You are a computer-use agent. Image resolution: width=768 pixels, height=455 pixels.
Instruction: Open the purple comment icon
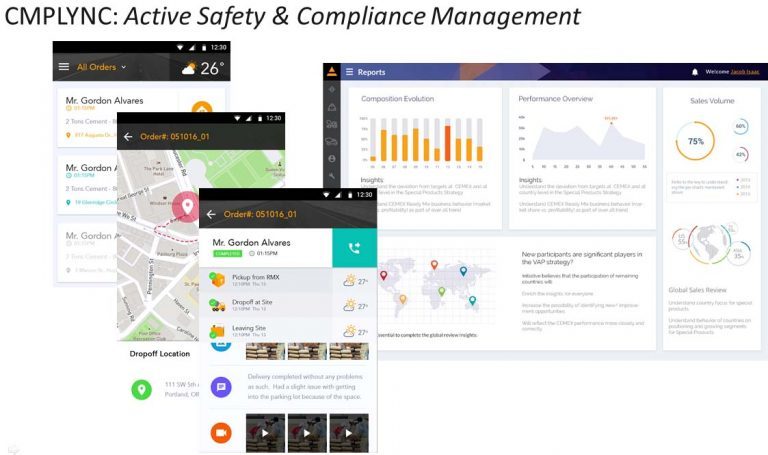pos(221,387)
